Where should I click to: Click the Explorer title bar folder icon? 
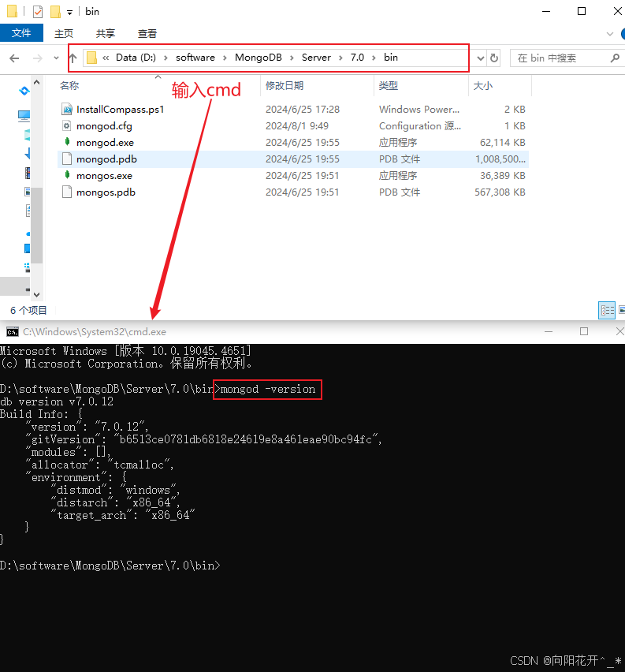point(13,12)
